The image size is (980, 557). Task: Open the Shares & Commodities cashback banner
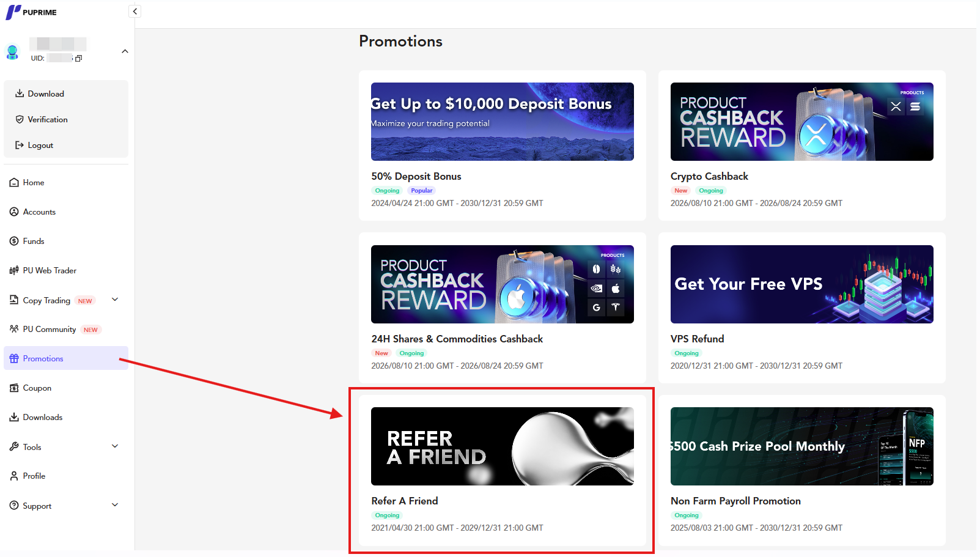coord(503,284)
